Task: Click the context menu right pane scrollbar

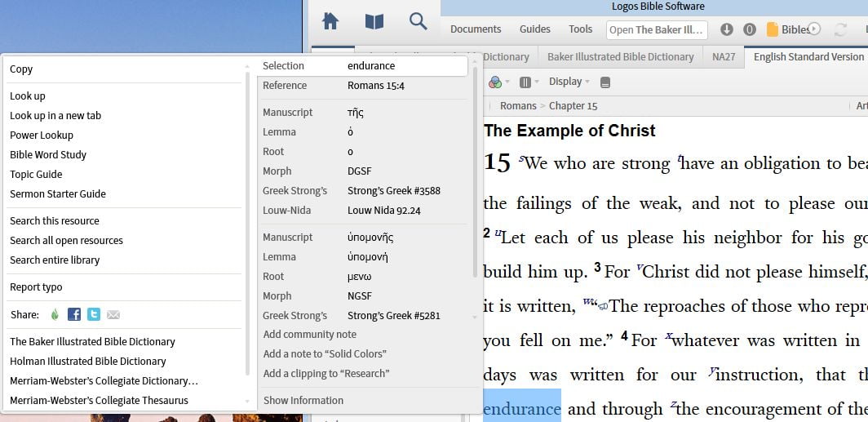Action: click(x=476, y=171)
